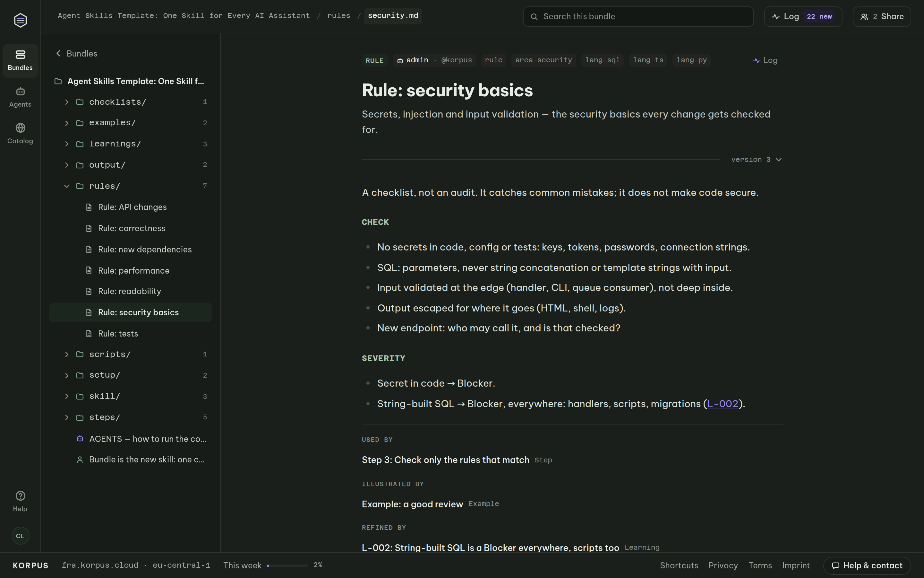Click the bundle title breadcrumb
This screenshot has width=924, height=578.
click(184, 16)
